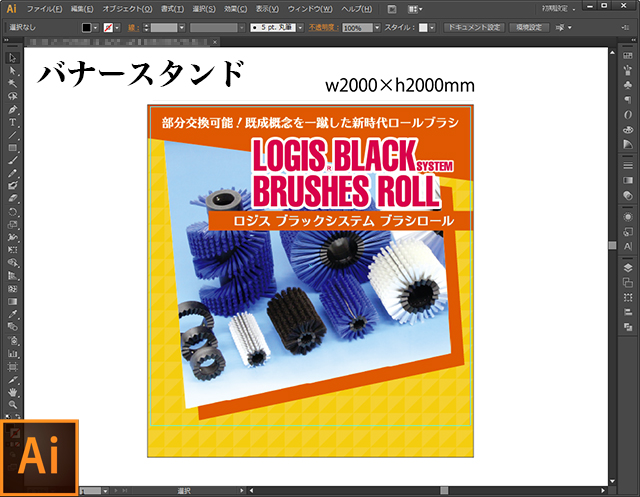Select the Rotate tool
Viewport: 640px width, 497px height.
click(x=12, y=212)
